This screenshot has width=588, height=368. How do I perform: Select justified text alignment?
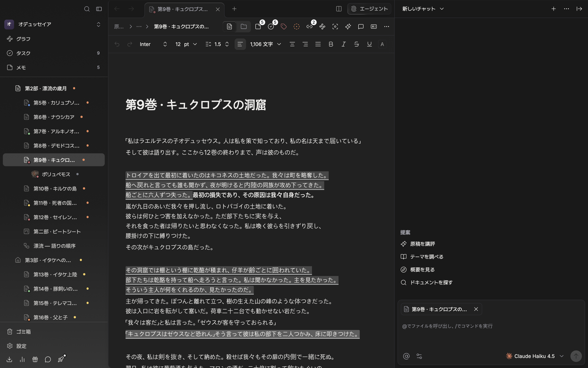(318, 44)
